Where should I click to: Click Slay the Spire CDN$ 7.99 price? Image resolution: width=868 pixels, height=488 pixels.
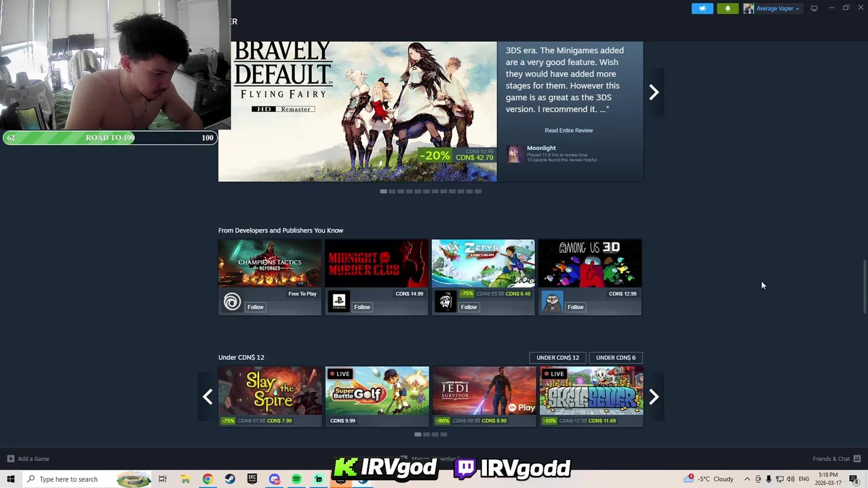click(x=279, y=421)
